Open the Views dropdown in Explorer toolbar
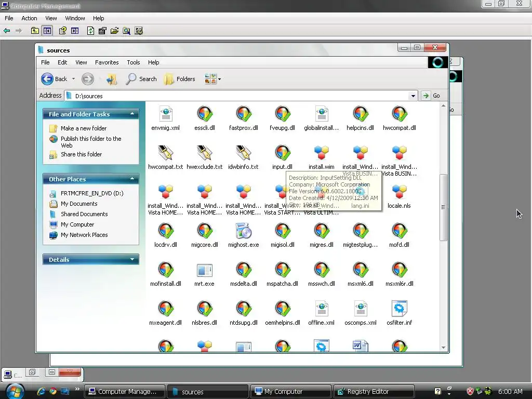The width and height of the screenshot is (532, 399). pos(220,79)
